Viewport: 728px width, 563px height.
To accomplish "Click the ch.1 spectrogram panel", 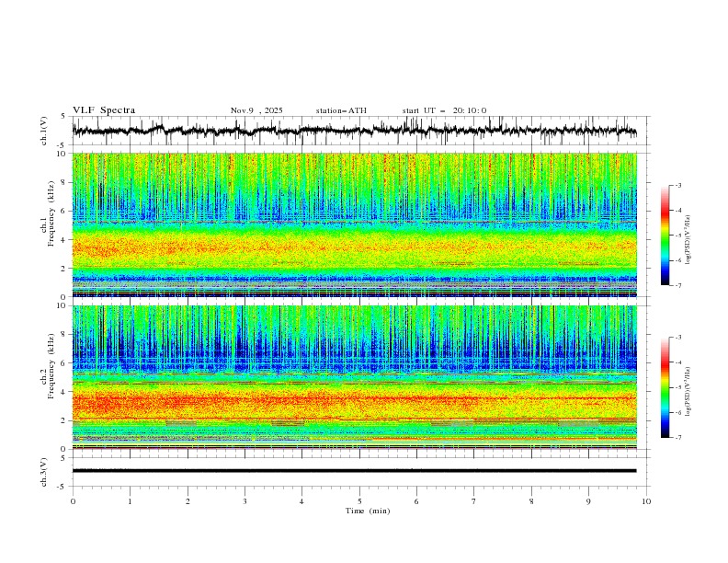I will click(x=354, y=224).
